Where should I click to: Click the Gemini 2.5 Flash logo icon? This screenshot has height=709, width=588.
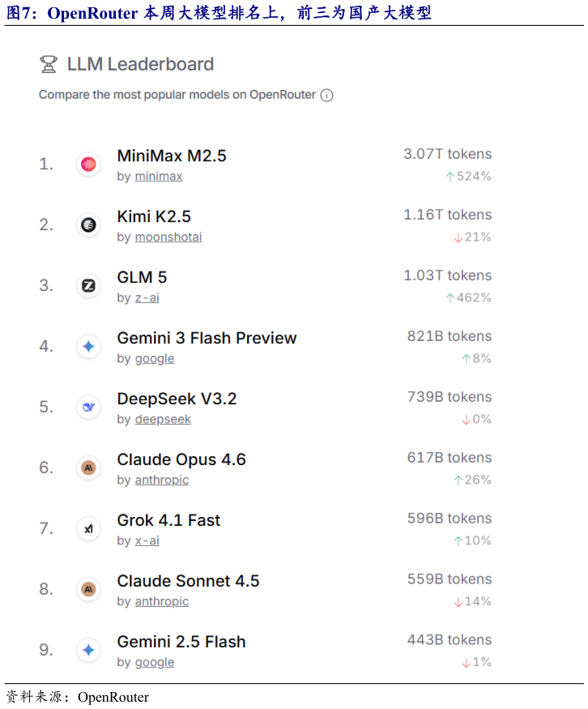[88, 651]
